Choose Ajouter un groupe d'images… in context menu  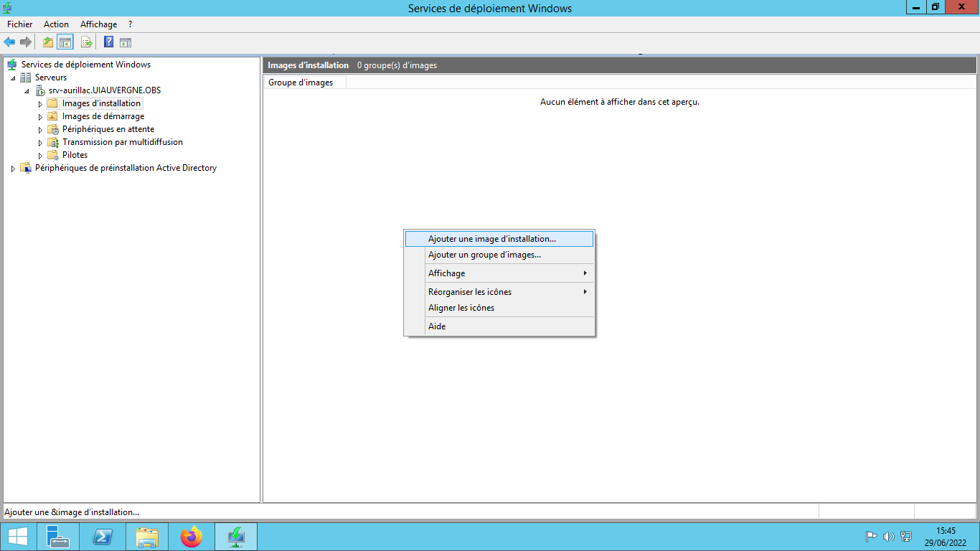pos(499,255)
